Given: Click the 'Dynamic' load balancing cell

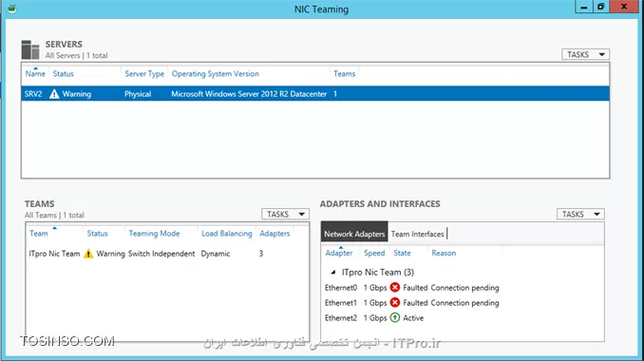Looking at the screenshot, I should click(216, 254).
